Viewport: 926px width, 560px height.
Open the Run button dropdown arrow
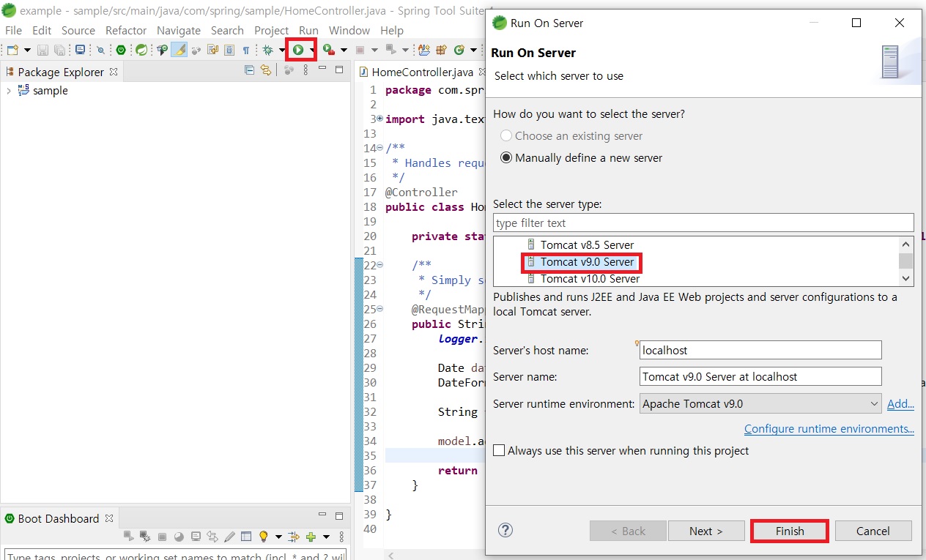pos(314,50)
